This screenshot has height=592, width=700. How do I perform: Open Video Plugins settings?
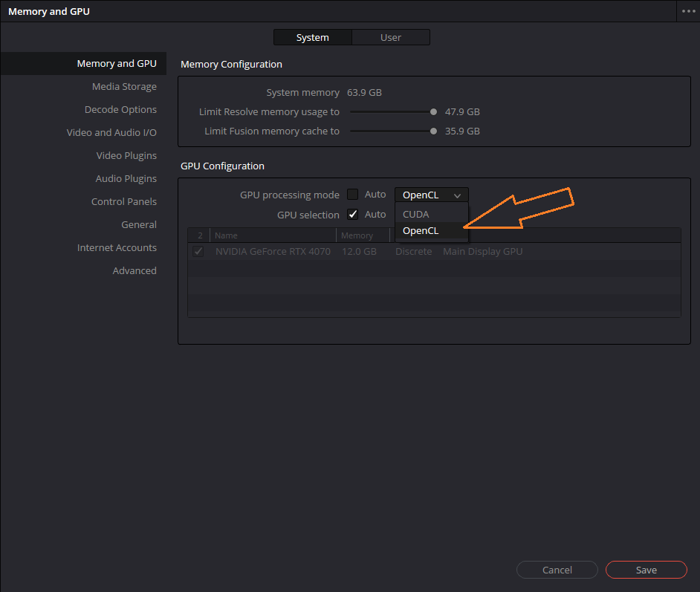pyautogui.click(x=126, y=156)
